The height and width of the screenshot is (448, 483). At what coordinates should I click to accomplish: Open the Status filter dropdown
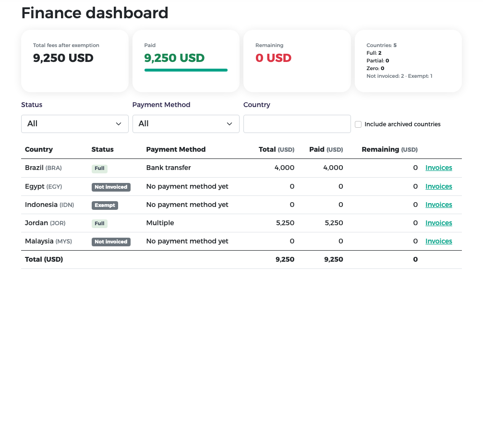74,124
